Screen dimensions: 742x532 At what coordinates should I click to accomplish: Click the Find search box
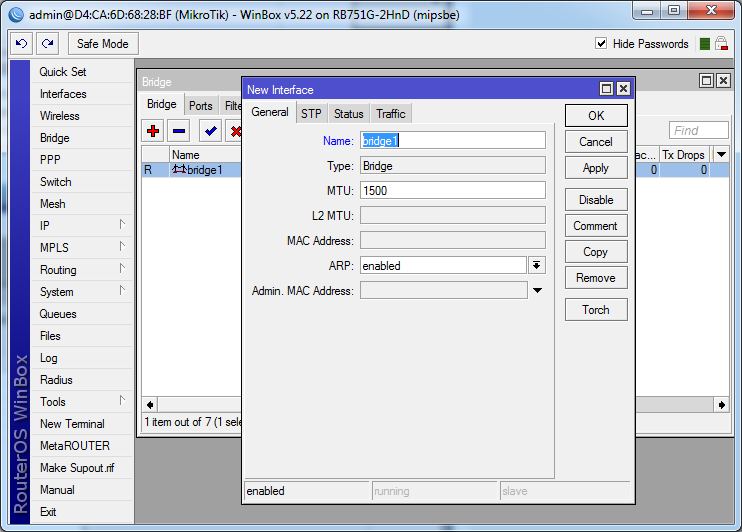click(698, 130)
